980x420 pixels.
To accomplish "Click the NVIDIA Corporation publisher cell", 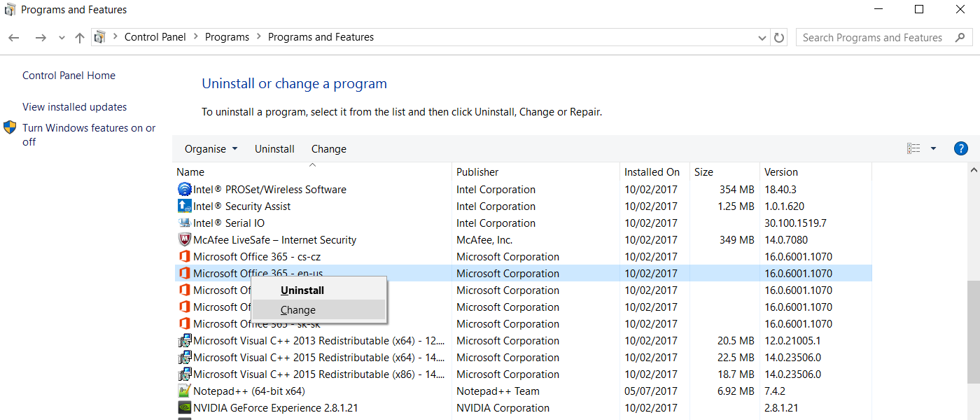I will [x=503, y=408].
